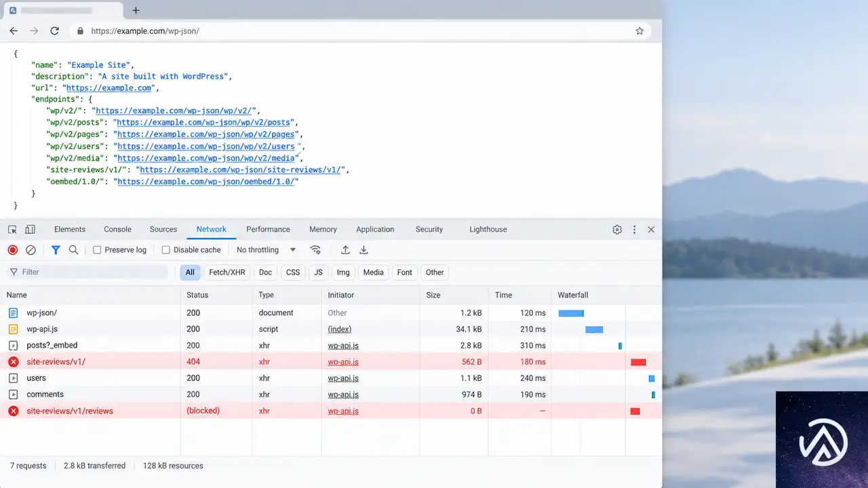Enable the Preserve log checkbox
Viewport: 868px width, 488px height.
[x=97, y=250]
